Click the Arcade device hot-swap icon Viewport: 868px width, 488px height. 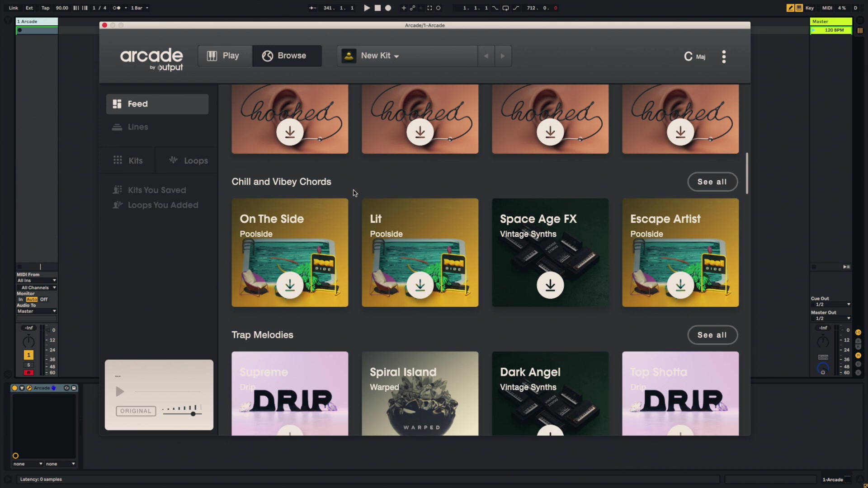pos(66,388)
